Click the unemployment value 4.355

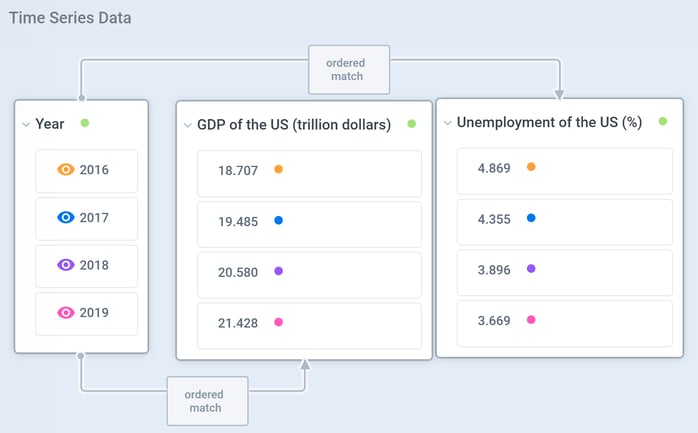pos(494,219)
